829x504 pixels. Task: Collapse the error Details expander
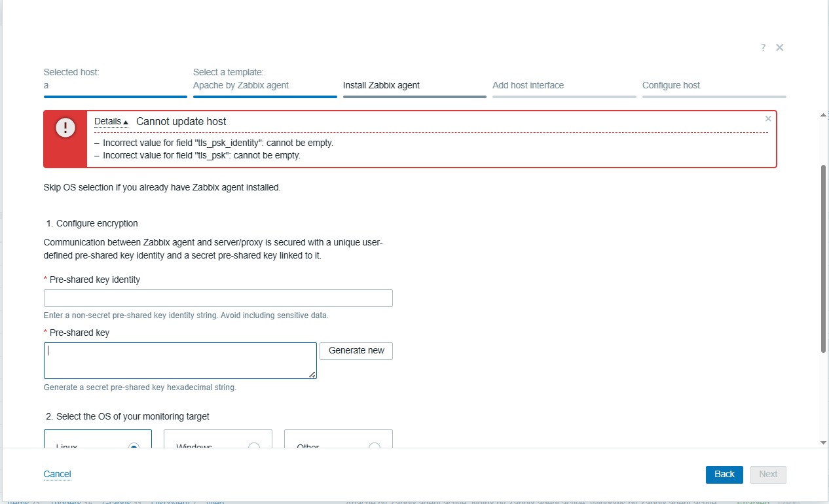coord(111,122)
